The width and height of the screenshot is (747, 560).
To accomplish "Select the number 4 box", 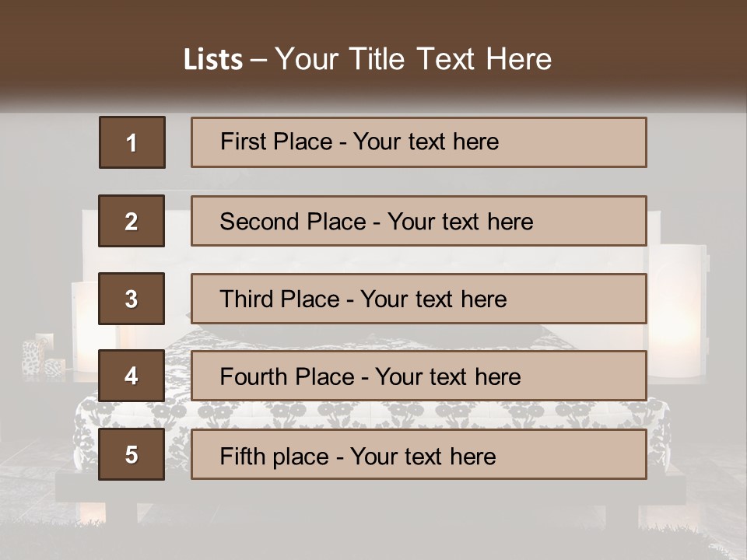I will 132,376.
